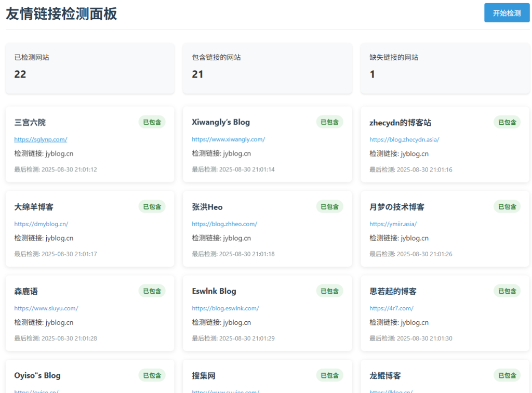Click the 开始检测 button to start detection

coord(507,12)
